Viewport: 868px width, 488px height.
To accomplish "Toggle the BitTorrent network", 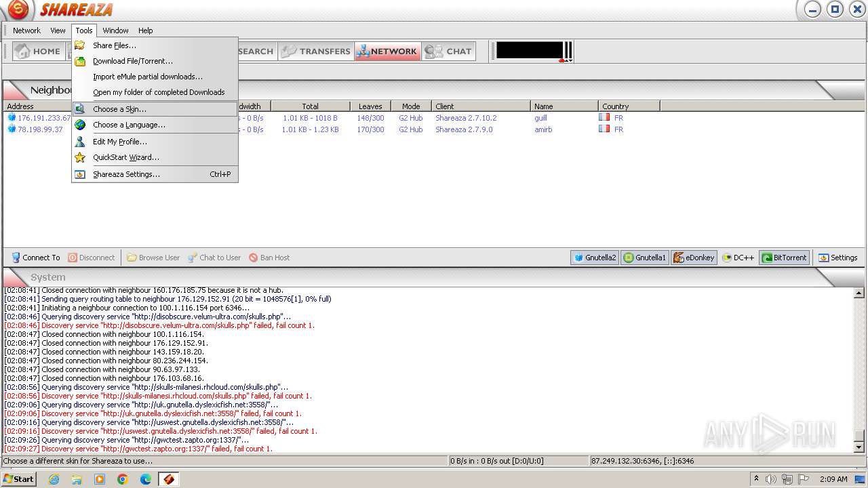I will 784,258.
